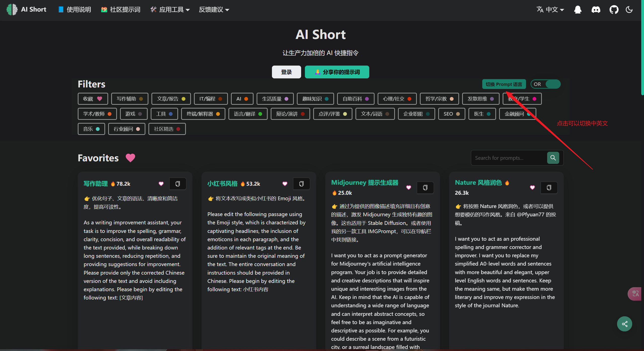Open Midjourney 提示生成器 card title

(365, 183)
